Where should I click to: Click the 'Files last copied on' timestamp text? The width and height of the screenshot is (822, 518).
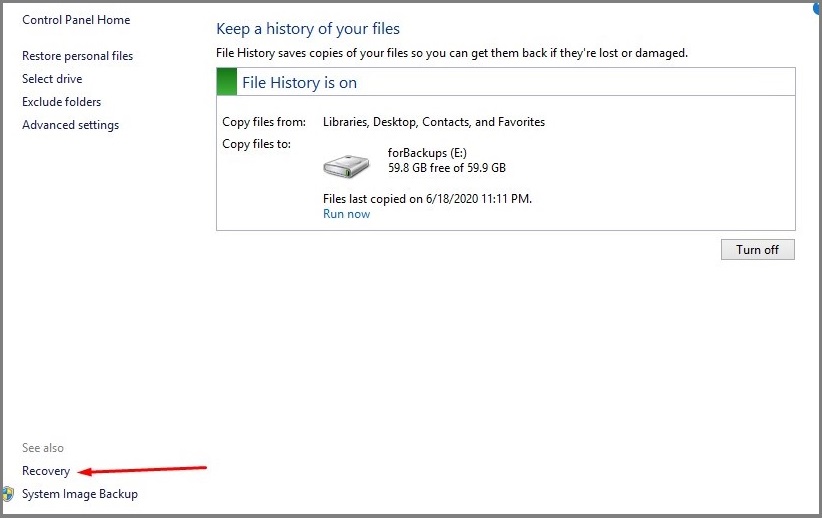427,199
